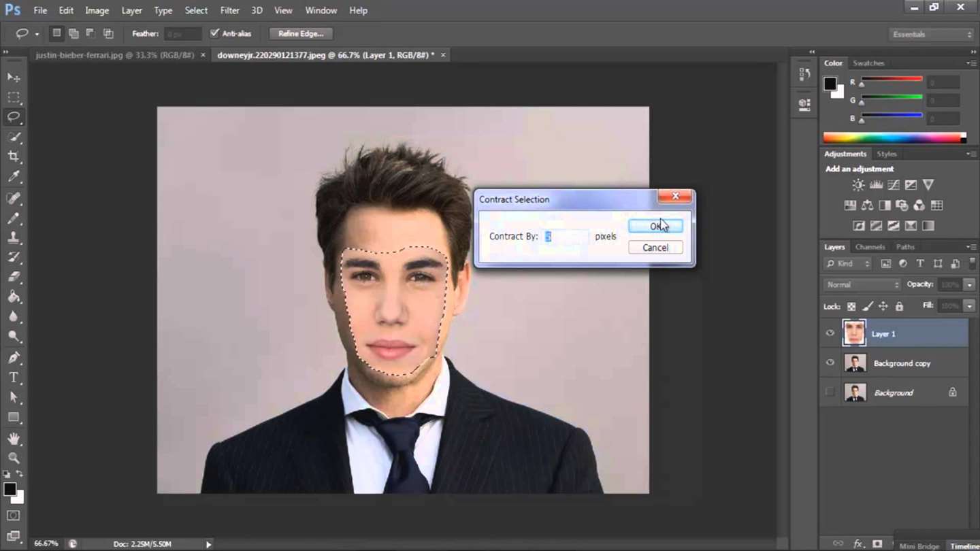Open the Normal blend mode dropdown
Viewport: 980px width, 551px height.
click(x=862, y=284)
